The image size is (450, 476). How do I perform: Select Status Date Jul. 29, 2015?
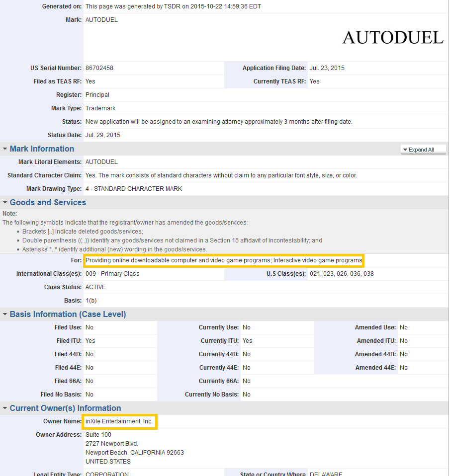tap(103, 135)
